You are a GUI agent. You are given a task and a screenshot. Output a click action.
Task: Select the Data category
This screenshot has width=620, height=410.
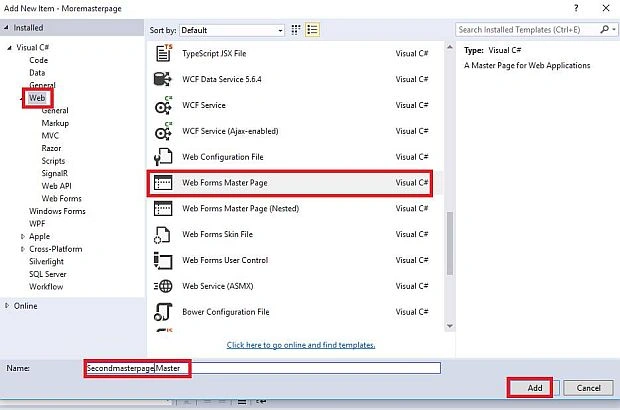[37, 73]
